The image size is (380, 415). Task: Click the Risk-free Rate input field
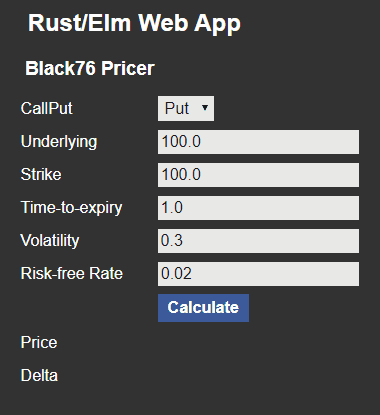[258, 274]
